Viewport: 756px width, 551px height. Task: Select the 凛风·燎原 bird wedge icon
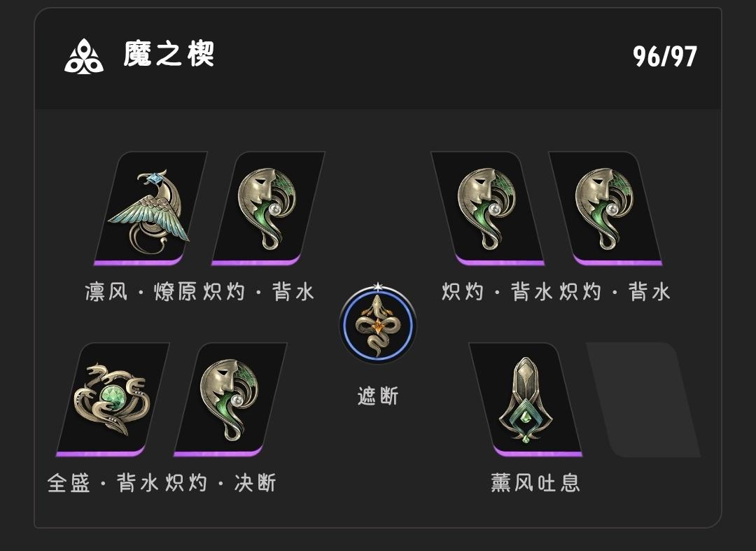pyautogui.click(x=150, y=208)
